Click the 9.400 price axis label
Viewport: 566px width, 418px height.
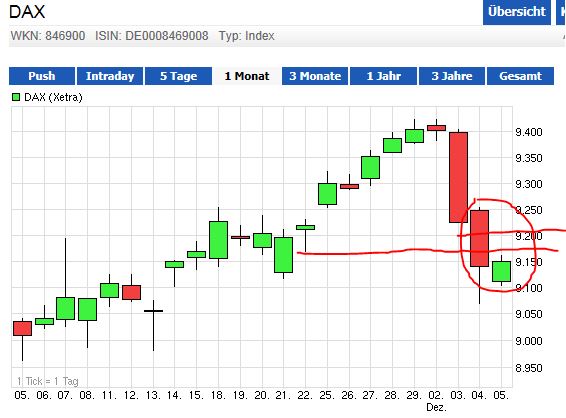point(528,132)
